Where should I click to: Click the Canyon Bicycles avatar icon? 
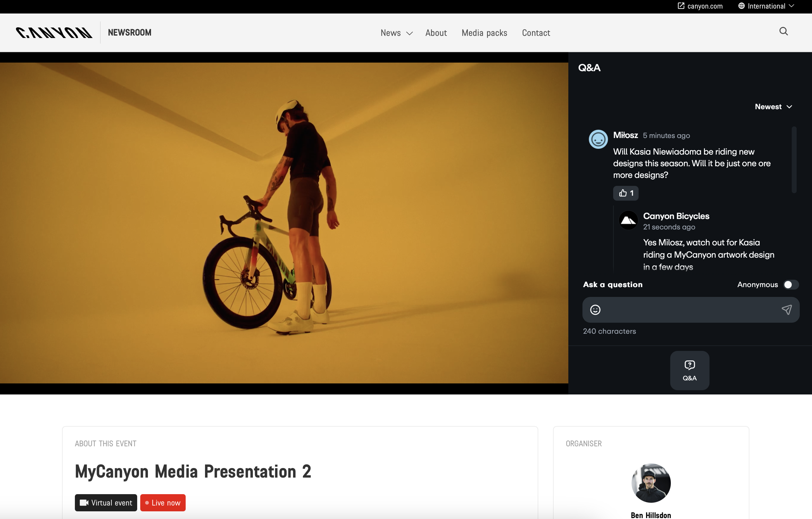tap(628, 221)
